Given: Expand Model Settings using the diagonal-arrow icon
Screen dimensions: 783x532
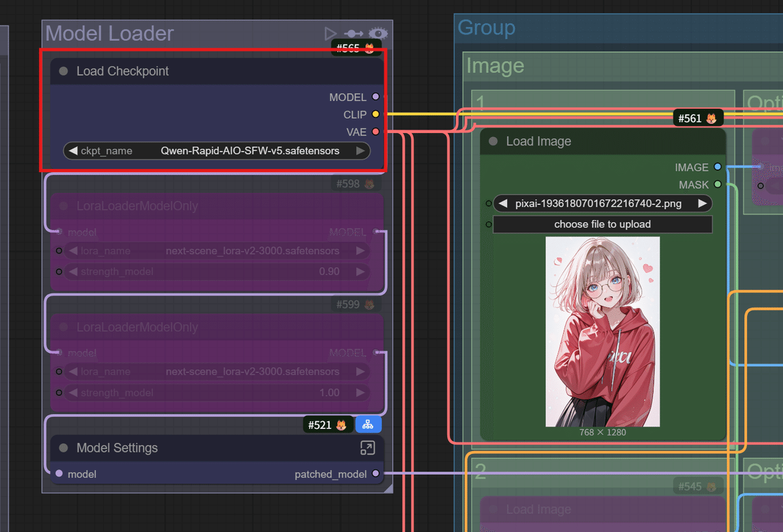Looking at the screenshot, I should click(367, 448).
